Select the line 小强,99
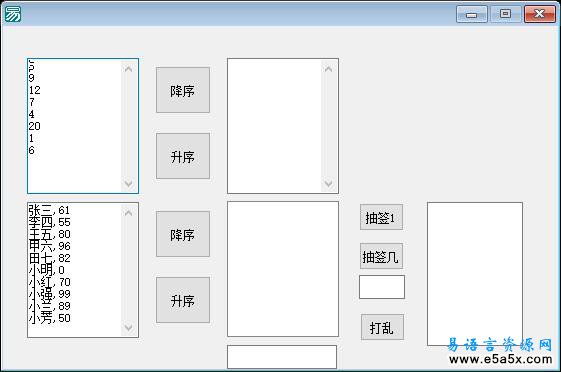This screenshot has height=372, width=561. [x=49, y=294]
